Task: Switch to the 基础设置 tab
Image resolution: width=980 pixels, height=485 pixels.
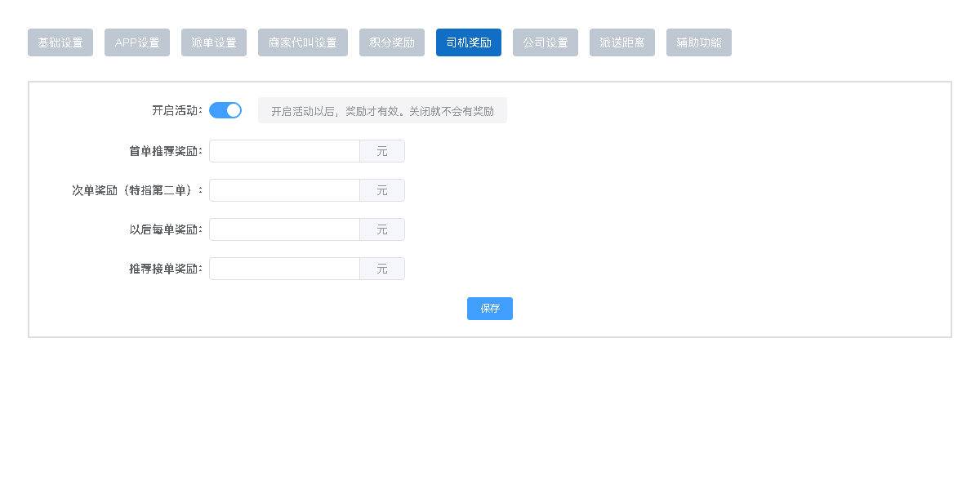Action: click(x=60, y=42)
